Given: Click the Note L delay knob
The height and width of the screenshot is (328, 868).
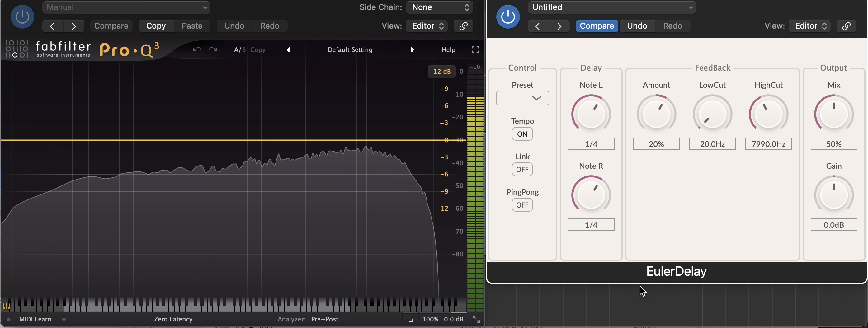Looking at the screenshot, I should (x=591, y=114).
